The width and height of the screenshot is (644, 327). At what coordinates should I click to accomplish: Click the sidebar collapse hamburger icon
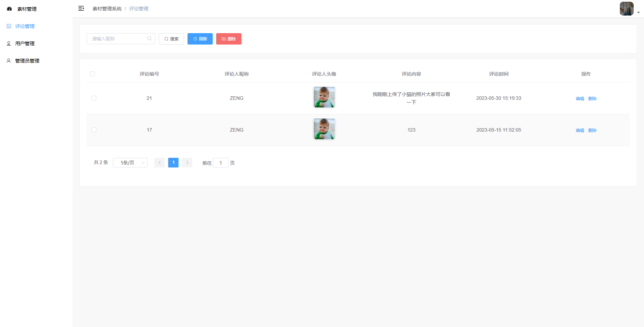81,9
